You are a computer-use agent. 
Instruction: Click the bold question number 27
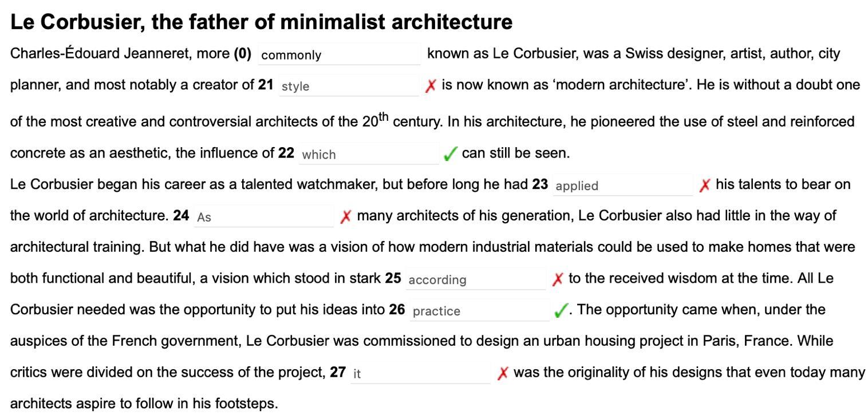pyautogui.click(x=338, y=372)
